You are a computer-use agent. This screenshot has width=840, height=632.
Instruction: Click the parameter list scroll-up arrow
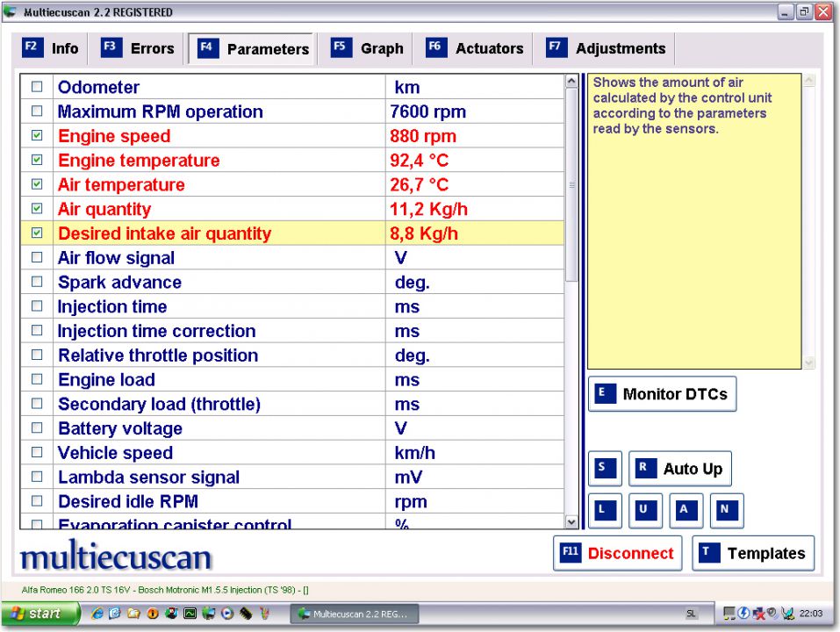(571, 82)
